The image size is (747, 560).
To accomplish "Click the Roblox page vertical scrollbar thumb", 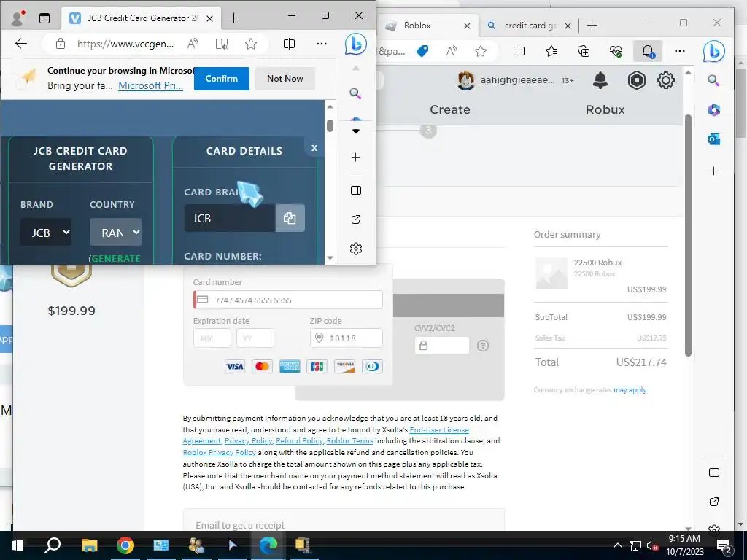I will point(688,236).
